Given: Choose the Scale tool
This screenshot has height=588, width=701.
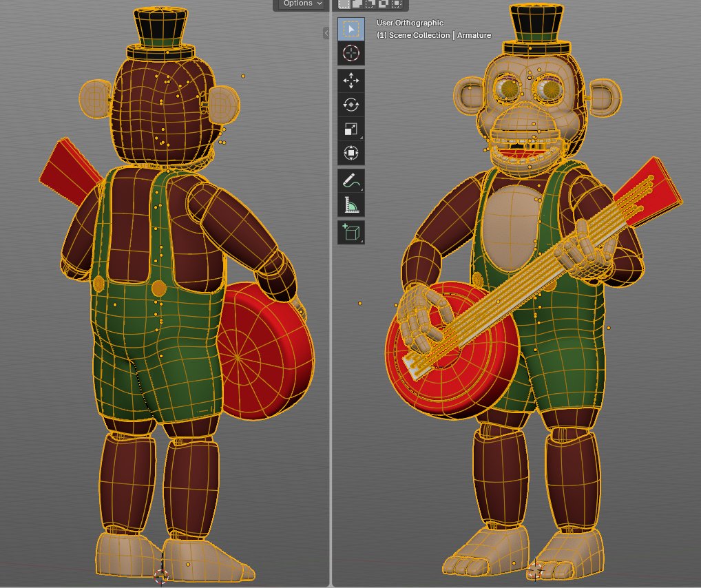Looking at the screenshot, I should (351, 129).
